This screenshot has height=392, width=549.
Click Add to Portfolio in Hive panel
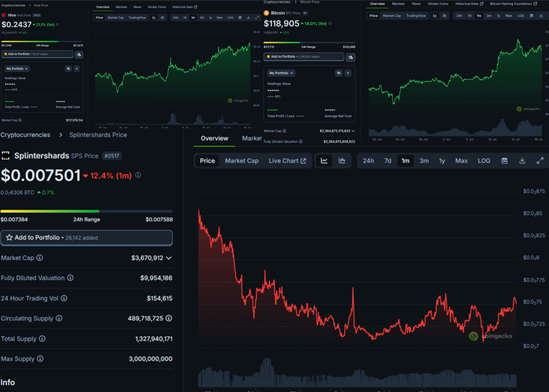point(37,54)
